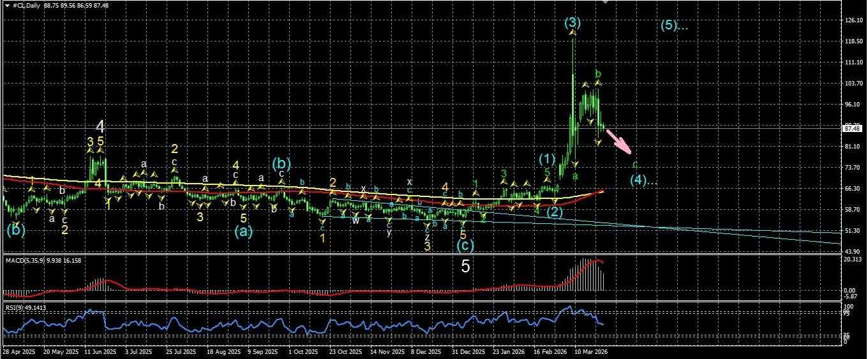Image resolution: width=868 pixels, height=359 pixels.
Task: Click the 11 Jun 2025 date label
Action: click(100, 351)
